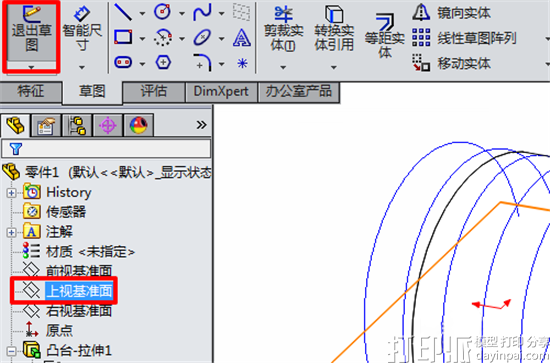This screenshot has height=363, width=550.
Task: Open the PropertyManager tab
Action: click(x=46, y=125)
